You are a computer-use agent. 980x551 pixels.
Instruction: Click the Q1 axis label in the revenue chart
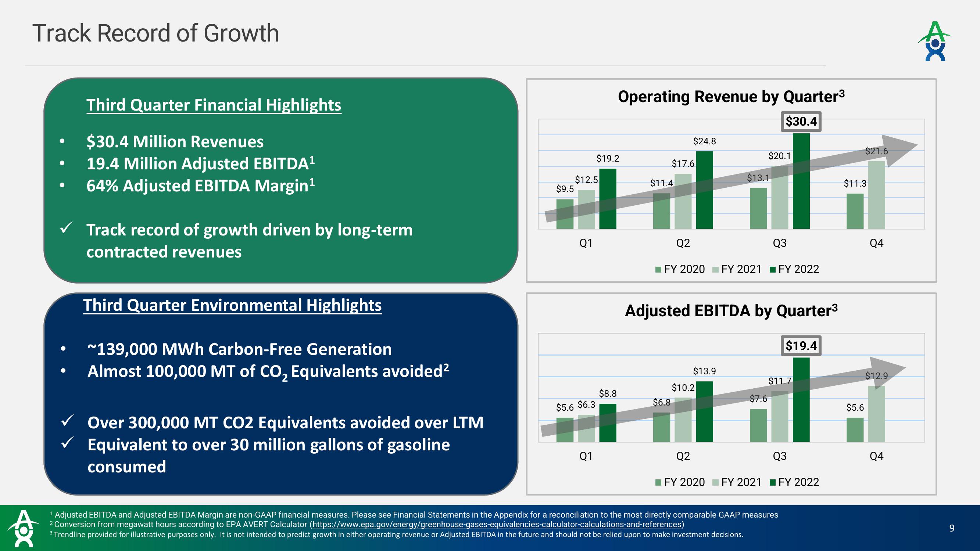[586, 243]
